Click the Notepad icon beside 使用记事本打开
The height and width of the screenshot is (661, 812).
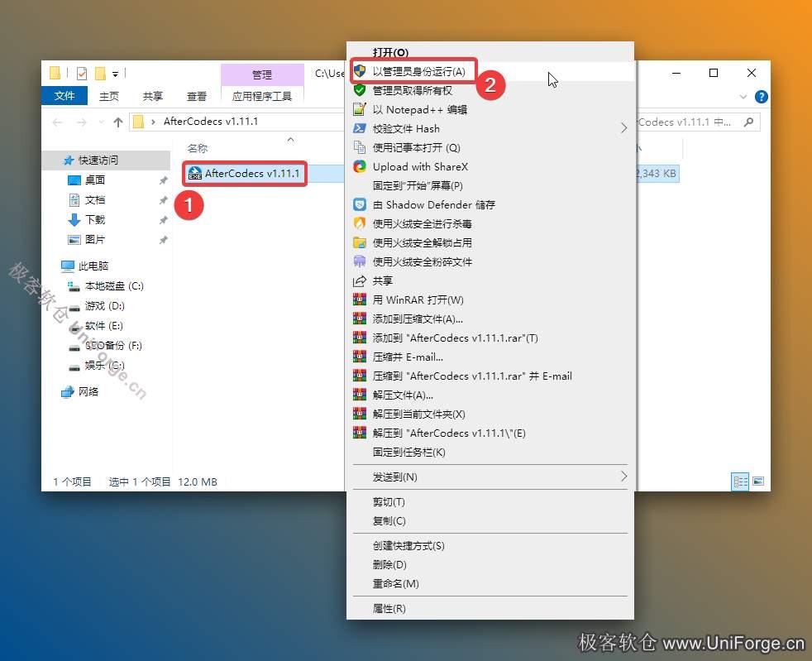360,147
